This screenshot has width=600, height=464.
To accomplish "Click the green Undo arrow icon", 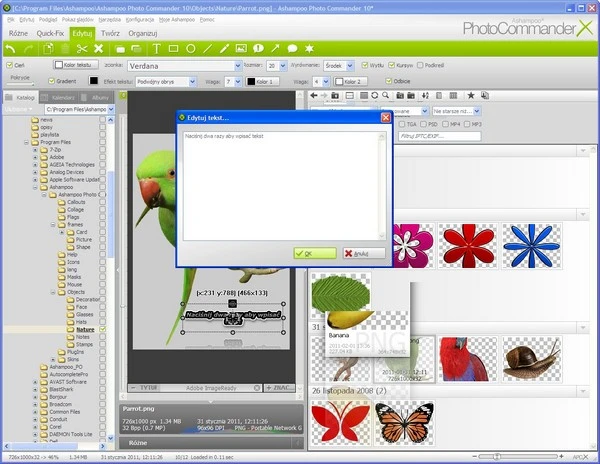I will click(x=10, y=48).
